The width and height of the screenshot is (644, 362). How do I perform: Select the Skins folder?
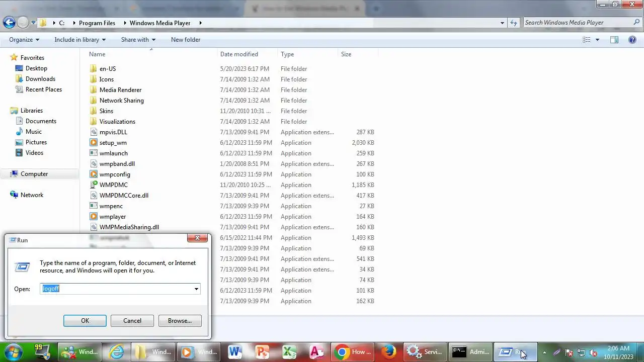pyautogui.click(x=106, y=111)
